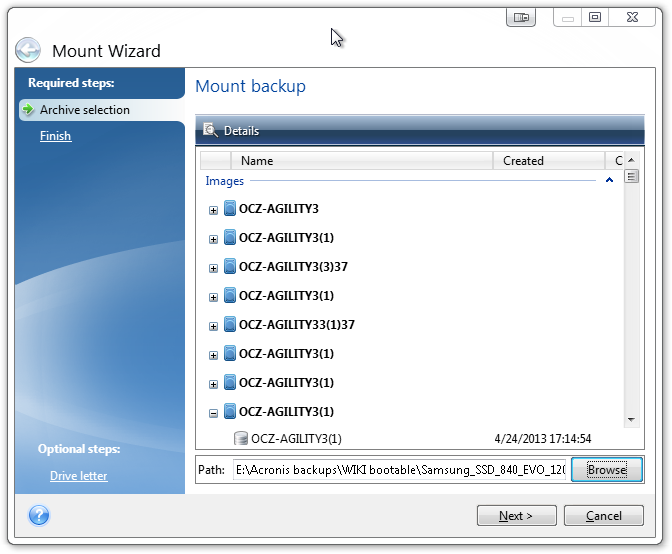Click the list scrollbar up arrow
Viewport: 672px width, 554px height.
point(631,160)
